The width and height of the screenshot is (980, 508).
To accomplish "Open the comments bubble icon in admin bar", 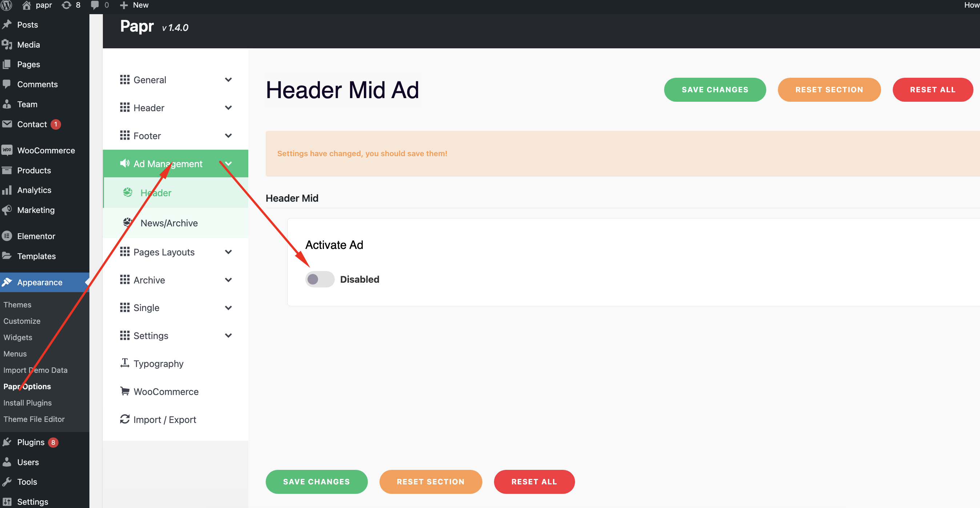I will click(x=95, y=5).
